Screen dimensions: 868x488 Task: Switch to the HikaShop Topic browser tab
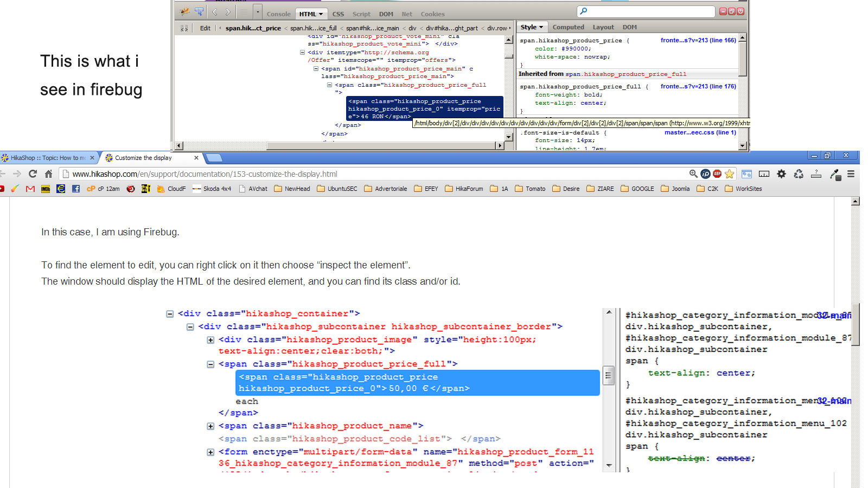click(x=48, y=158)
